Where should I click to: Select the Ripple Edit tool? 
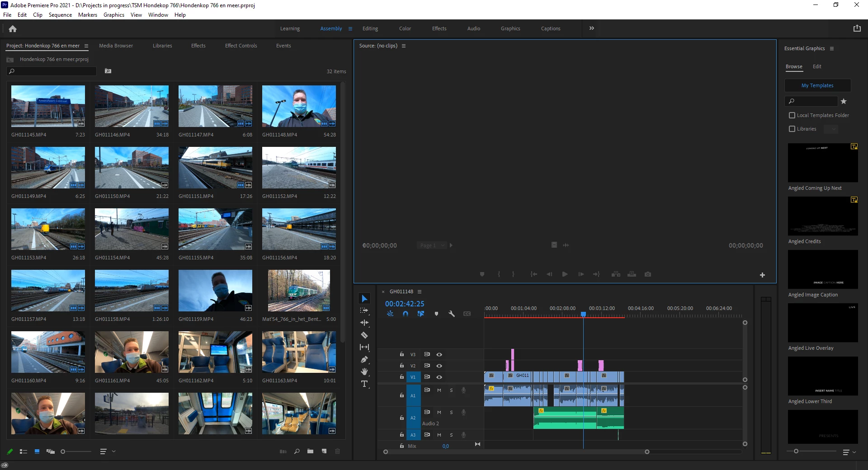coord(364,323)
